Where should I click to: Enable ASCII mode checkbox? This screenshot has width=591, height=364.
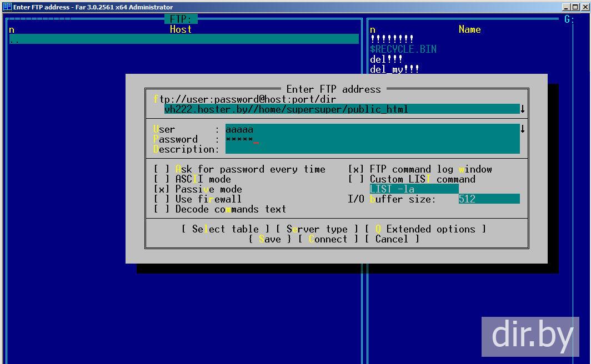point(162,179)
